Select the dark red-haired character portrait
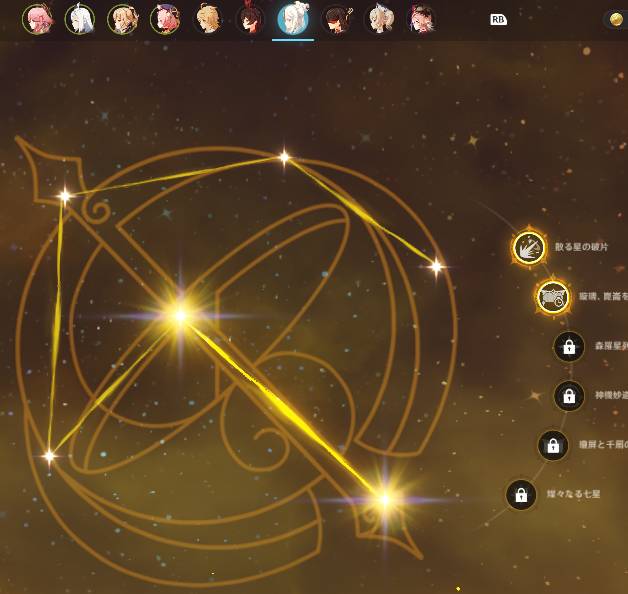 [x=250, y=19]
